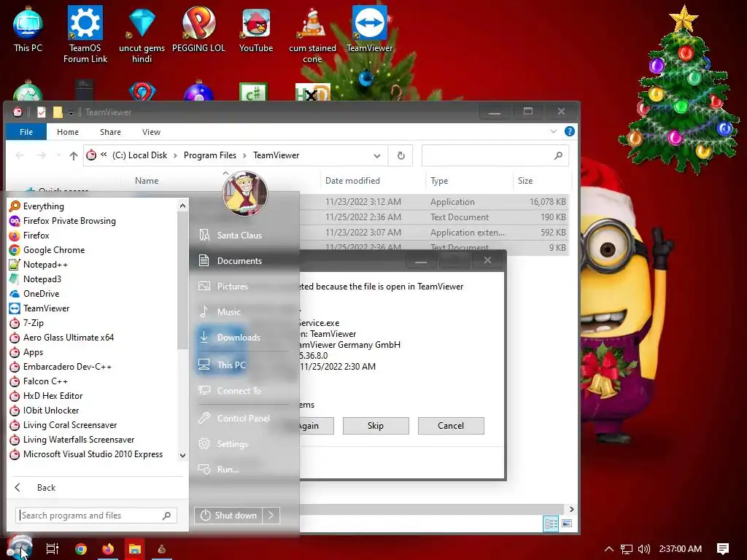Open Firefox from the taskbar
The width and height of the screenshot is (747, 560).
tap(108, 549)
